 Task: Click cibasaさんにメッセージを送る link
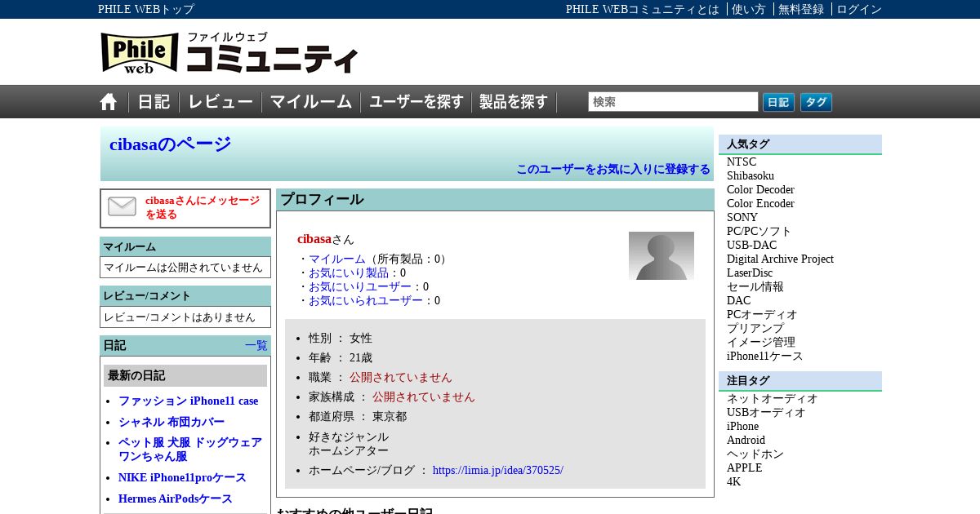[x=203, y=207]
